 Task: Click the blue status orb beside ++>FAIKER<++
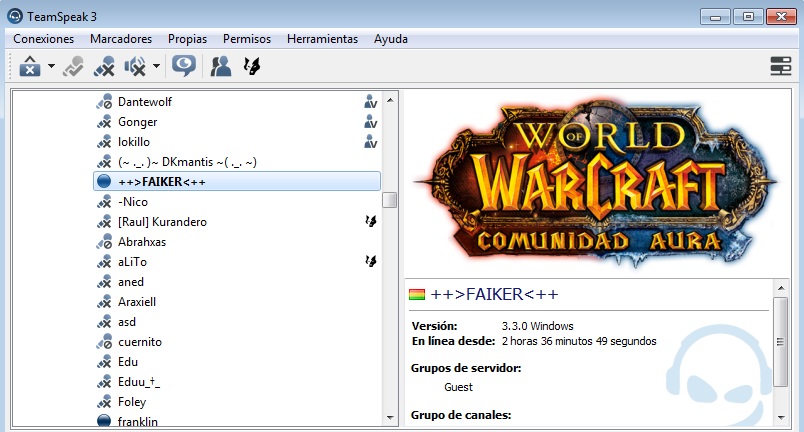point(104,181)
